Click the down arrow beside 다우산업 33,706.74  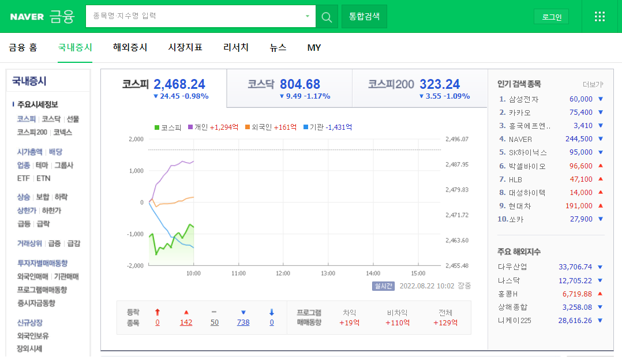600,267
